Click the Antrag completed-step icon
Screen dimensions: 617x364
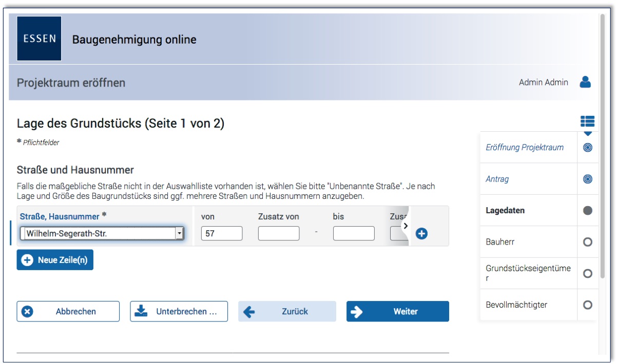(588, 179)
